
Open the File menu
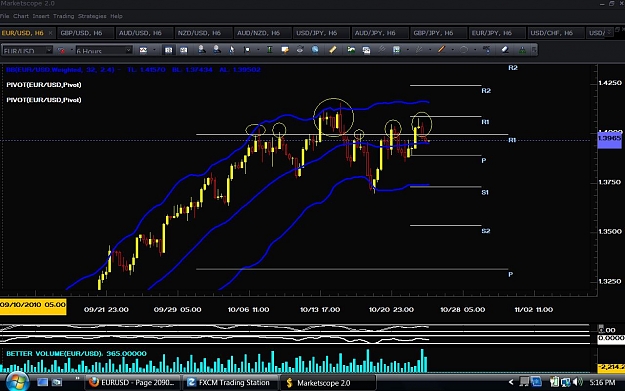coord(4,16)
